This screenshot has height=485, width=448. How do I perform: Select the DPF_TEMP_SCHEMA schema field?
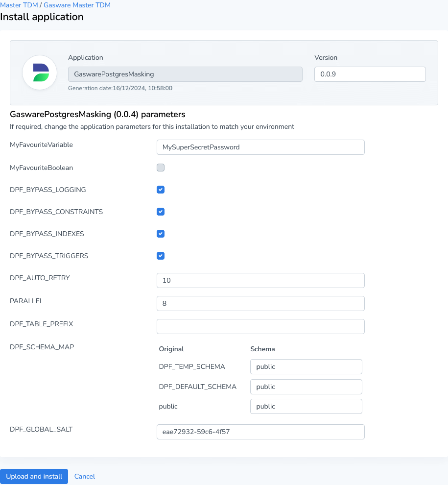point(306,366)
